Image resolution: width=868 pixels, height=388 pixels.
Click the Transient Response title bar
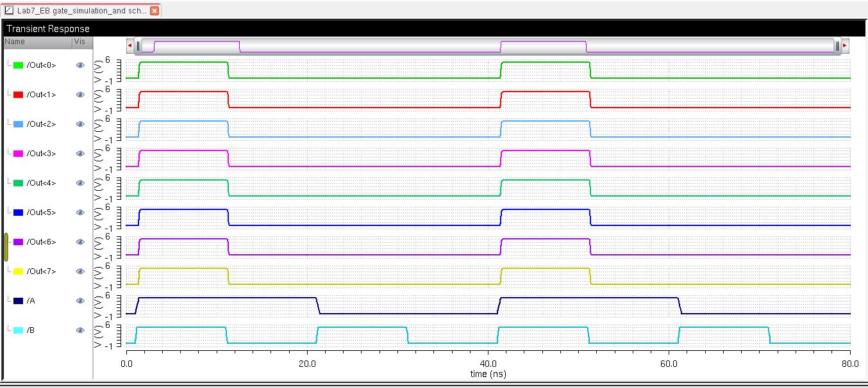point(433,29)
